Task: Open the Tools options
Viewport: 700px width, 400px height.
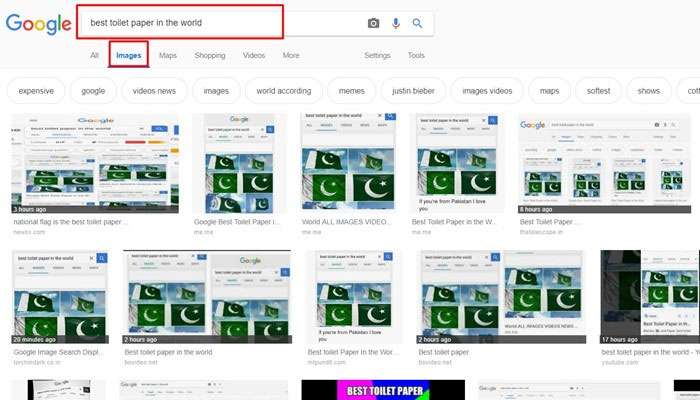Action: 416,55
